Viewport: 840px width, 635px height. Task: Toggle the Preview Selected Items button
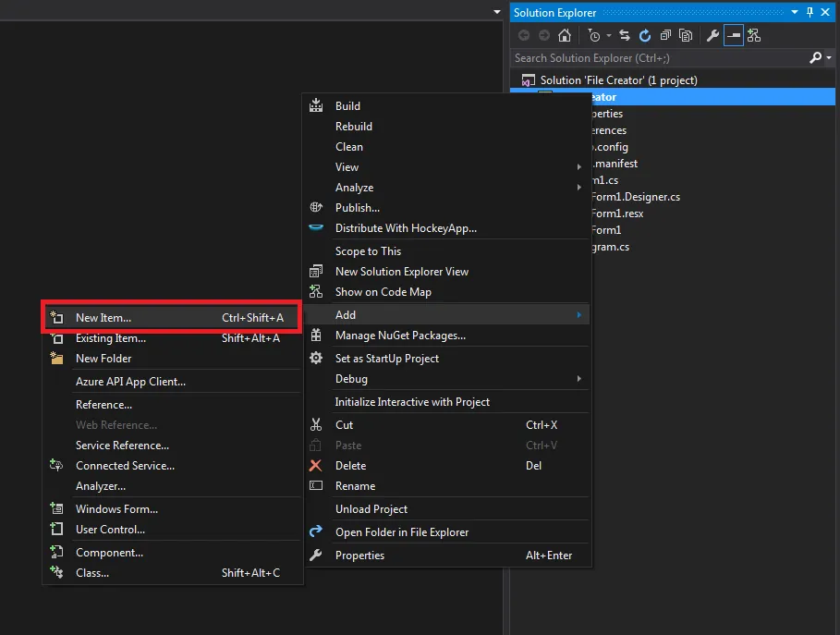click(x=734, y=36)
